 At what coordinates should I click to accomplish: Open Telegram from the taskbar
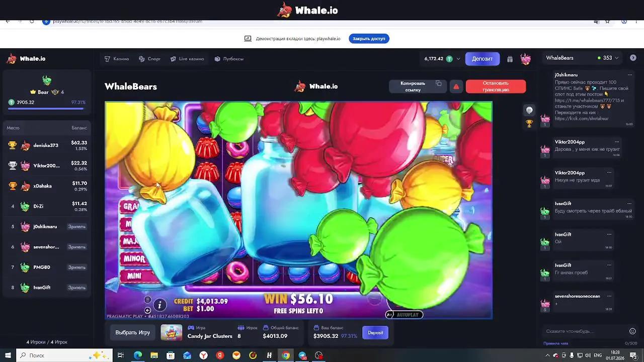(x=302, y=355)
